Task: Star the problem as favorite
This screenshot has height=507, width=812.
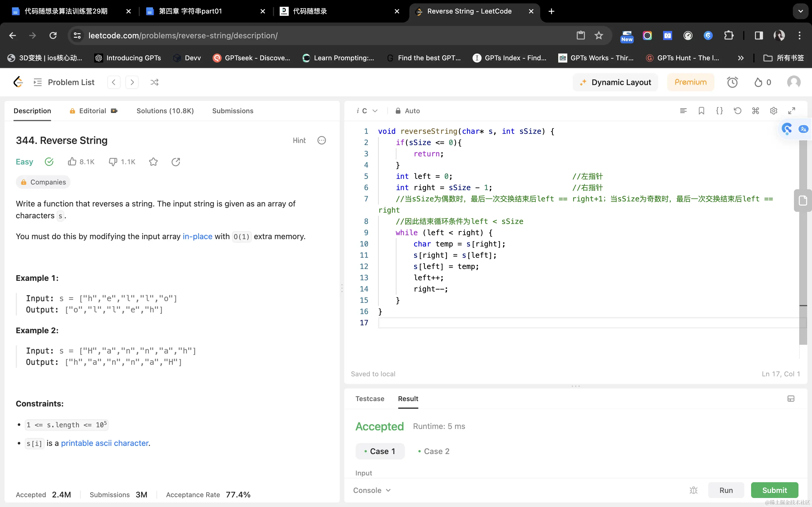Action: tap(153, 162)
